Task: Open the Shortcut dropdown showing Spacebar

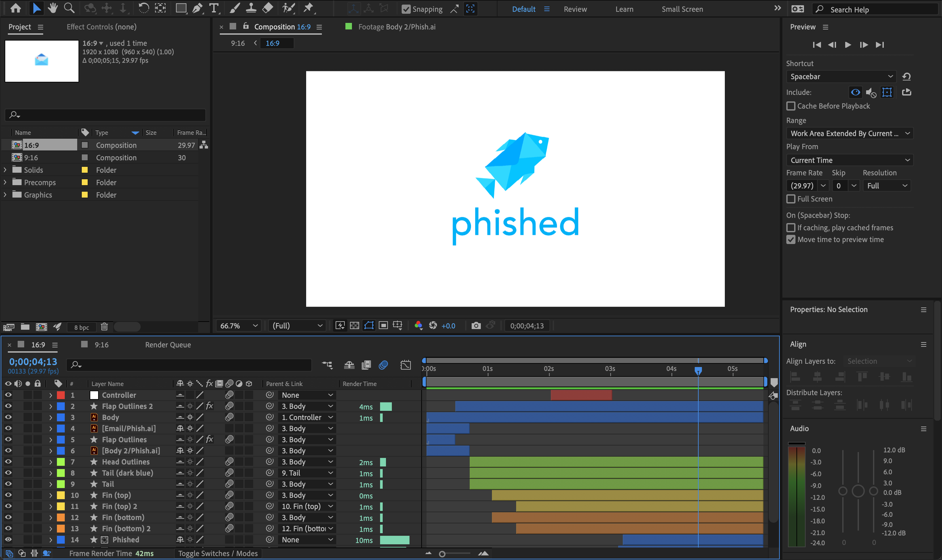Action: pyautogui.click(x=841, y=77)
